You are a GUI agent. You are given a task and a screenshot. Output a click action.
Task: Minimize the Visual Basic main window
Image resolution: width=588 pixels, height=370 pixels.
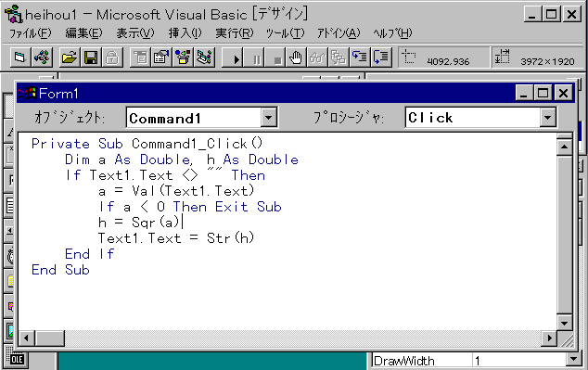532,15
